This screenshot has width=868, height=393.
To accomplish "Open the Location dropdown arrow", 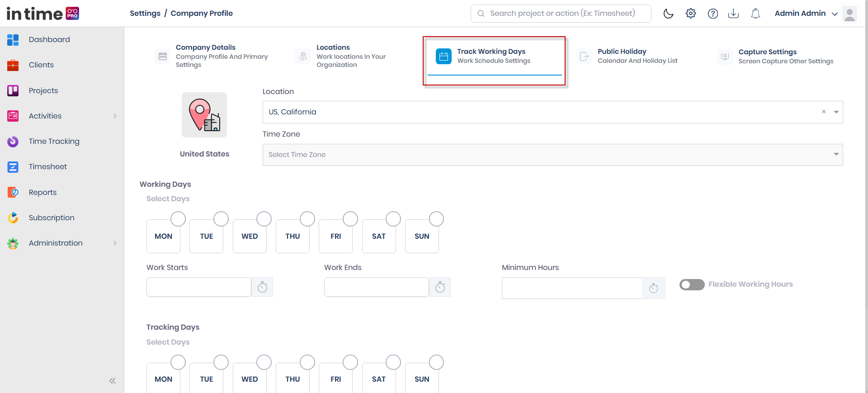I will (x=836, y=112).
